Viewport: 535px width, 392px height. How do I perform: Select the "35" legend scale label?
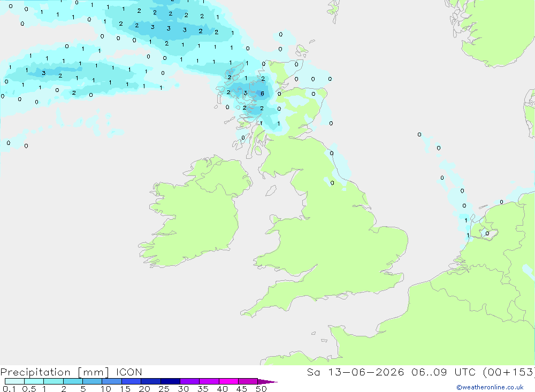coord(203,389)
